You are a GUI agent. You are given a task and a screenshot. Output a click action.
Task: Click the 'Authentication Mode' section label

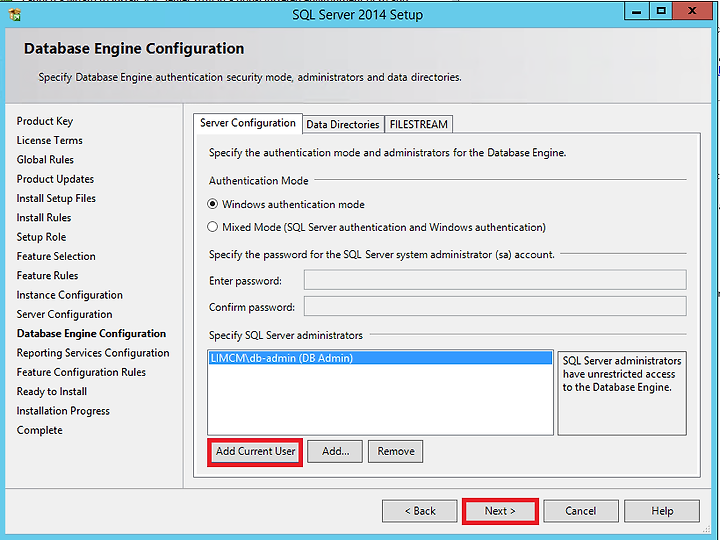pos(259,181)
